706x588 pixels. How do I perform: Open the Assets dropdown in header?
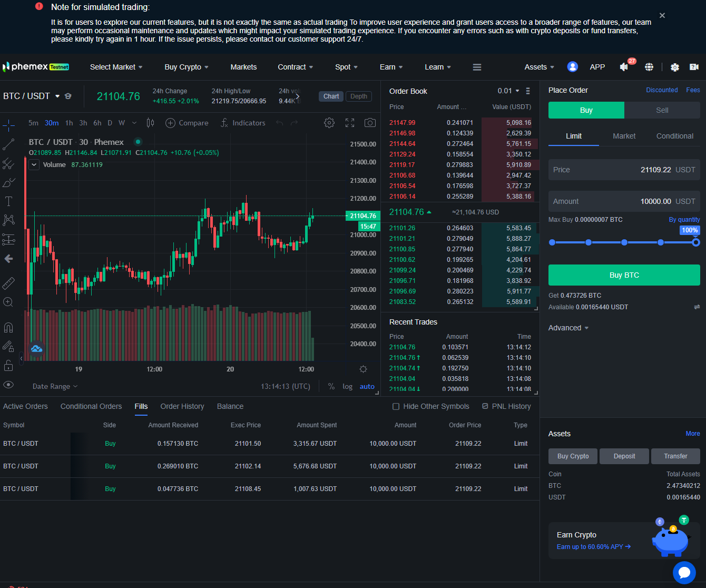pos(540,67)
